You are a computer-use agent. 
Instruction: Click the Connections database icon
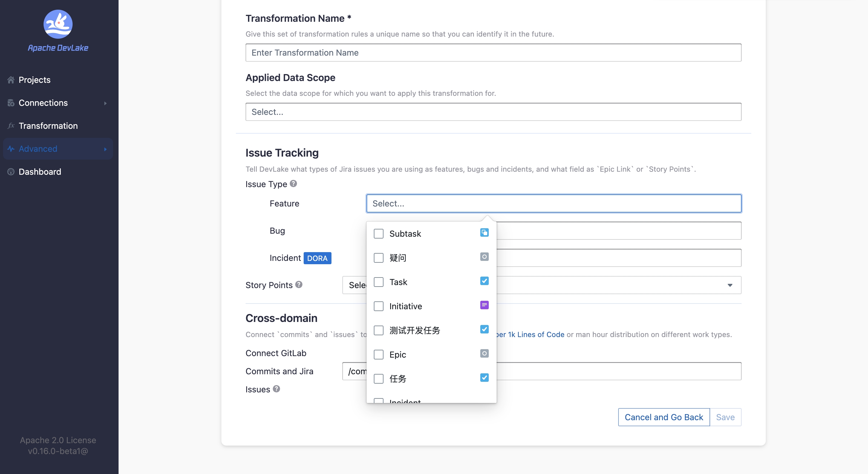(11, 103)
